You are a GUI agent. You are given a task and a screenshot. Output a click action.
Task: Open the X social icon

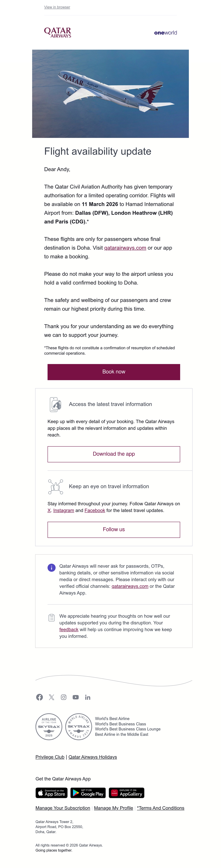coord(51,697)
